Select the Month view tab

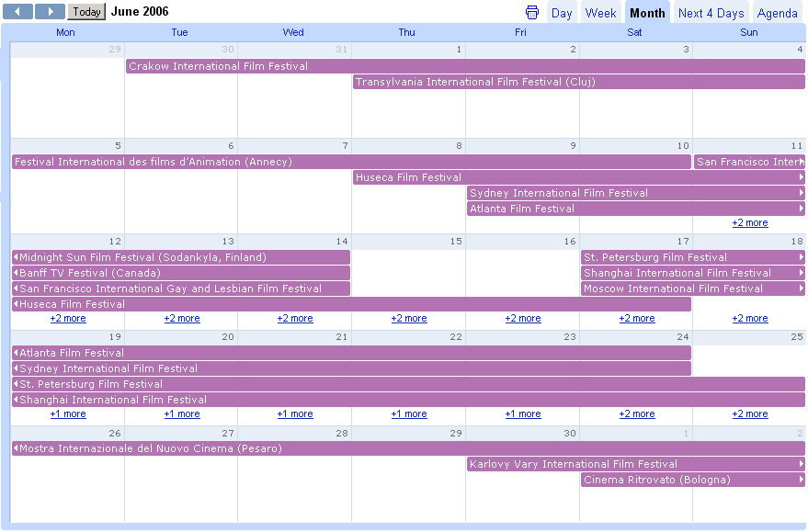647,14
